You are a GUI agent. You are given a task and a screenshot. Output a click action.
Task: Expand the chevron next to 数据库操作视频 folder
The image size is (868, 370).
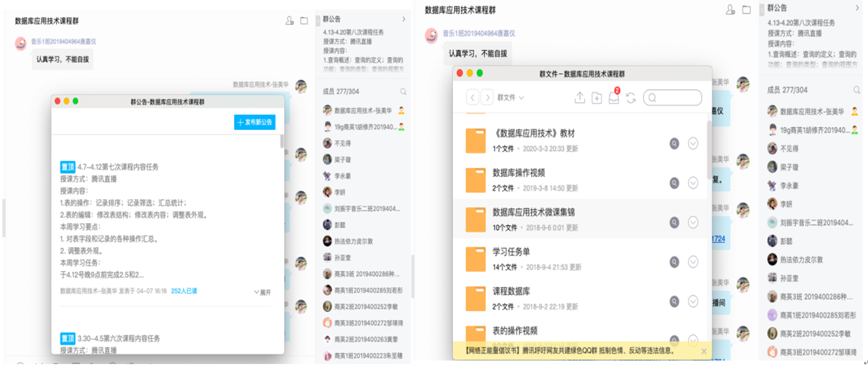693,183
